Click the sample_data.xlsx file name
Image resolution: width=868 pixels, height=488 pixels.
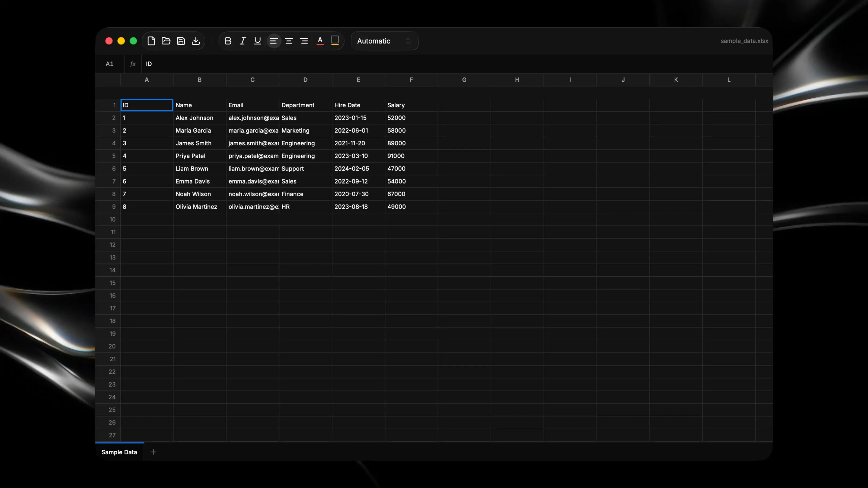744,41
